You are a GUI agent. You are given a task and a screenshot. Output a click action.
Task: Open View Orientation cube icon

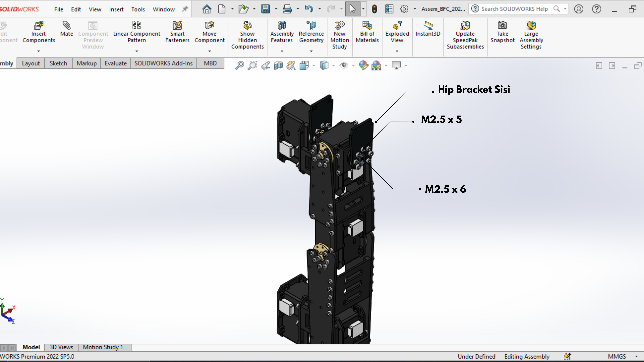304,65
